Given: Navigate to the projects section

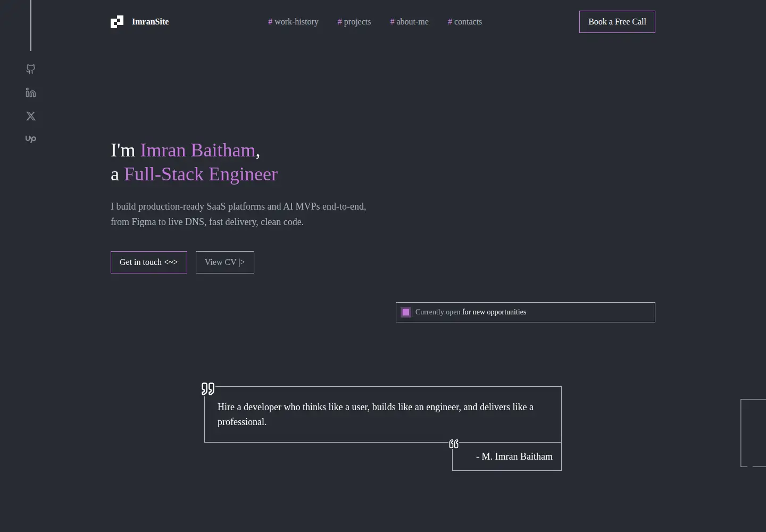Looking at the screenshot, I should click(354, 22).
